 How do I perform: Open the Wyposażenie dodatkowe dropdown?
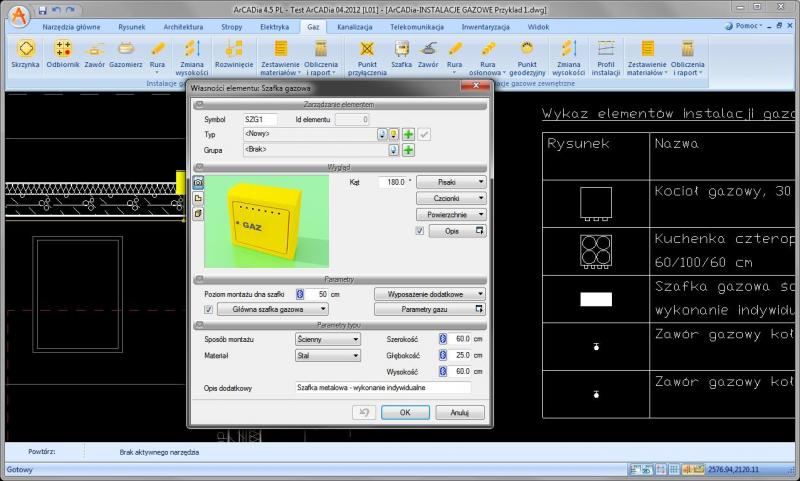pos(430,294)
